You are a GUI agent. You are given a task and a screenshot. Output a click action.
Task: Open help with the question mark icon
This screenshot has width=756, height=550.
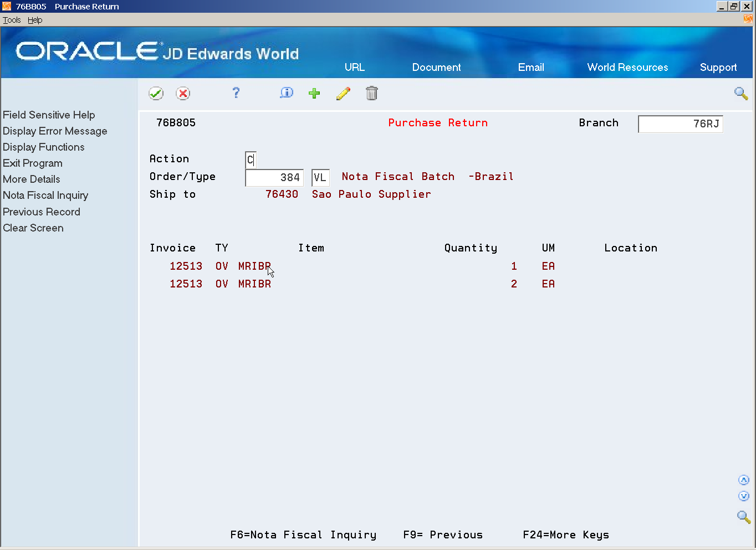pyautogui.click(x=236, y=93)
